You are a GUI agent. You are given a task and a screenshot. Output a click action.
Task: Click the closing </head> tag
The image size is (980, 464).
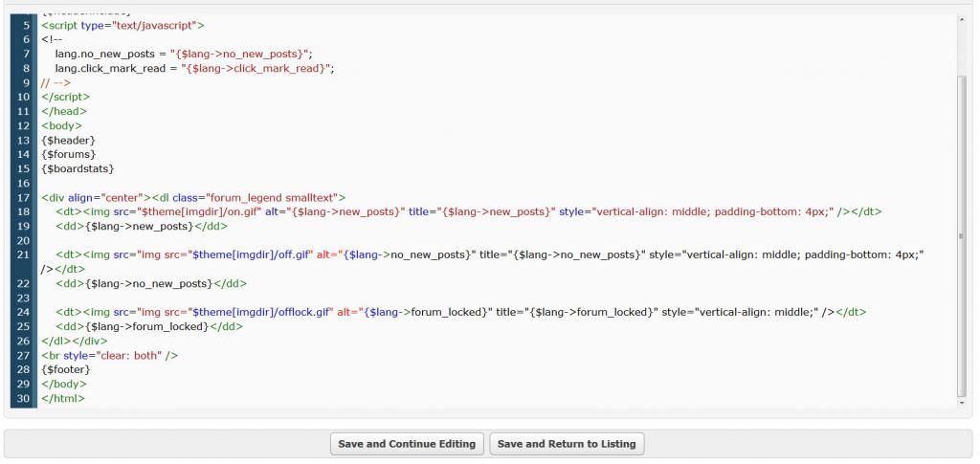click(64, 112)
